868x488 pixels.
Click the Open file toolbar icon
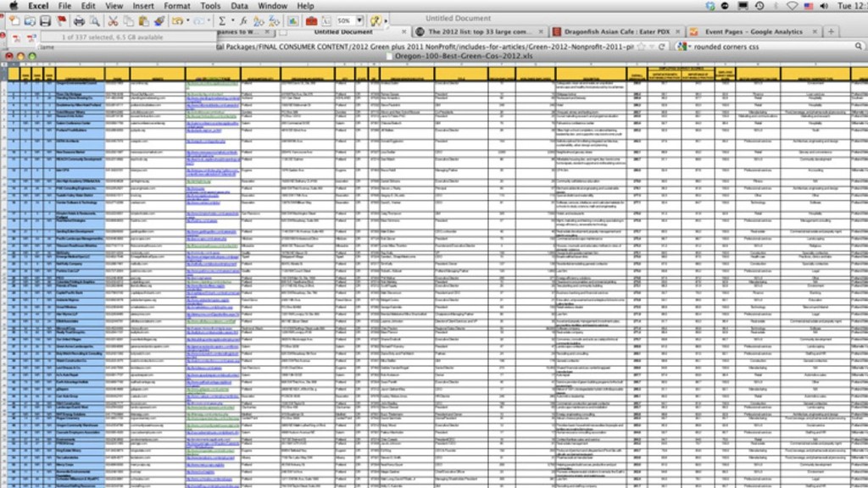coord(30,21)
